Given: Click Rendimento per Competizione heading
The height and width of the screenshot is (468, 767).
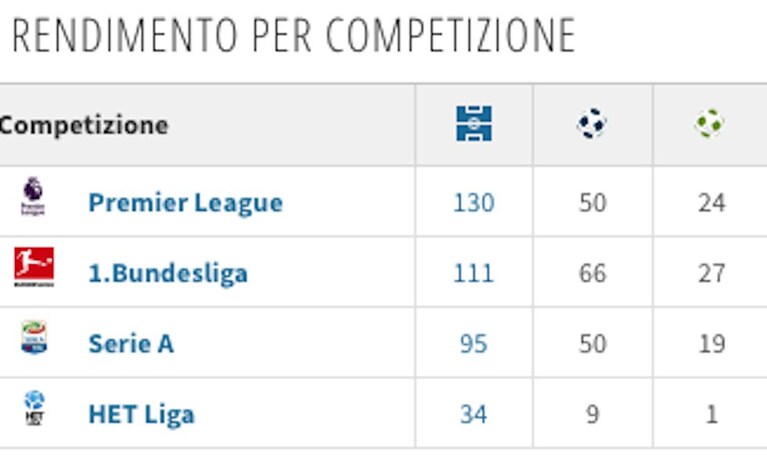Looking at the screenshot, I should pyautogui.click(x=293, y=35).
